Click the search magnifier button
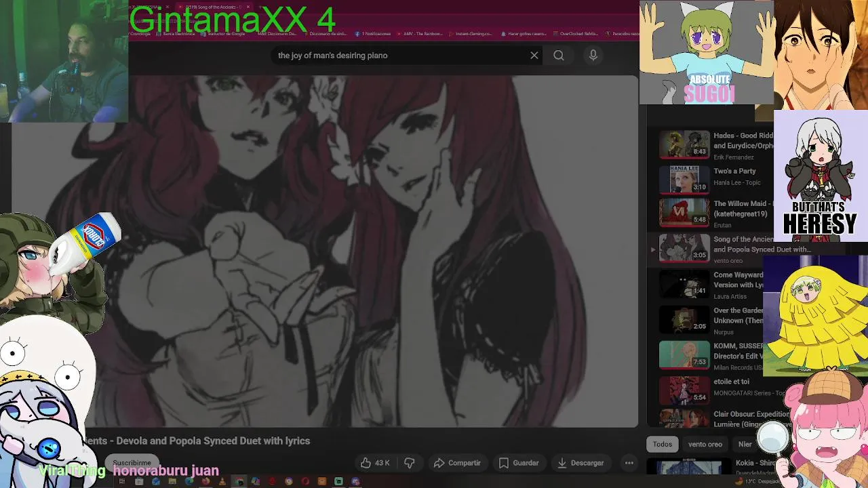The width and height of the screenshot is (868, 488). (559, 56)
